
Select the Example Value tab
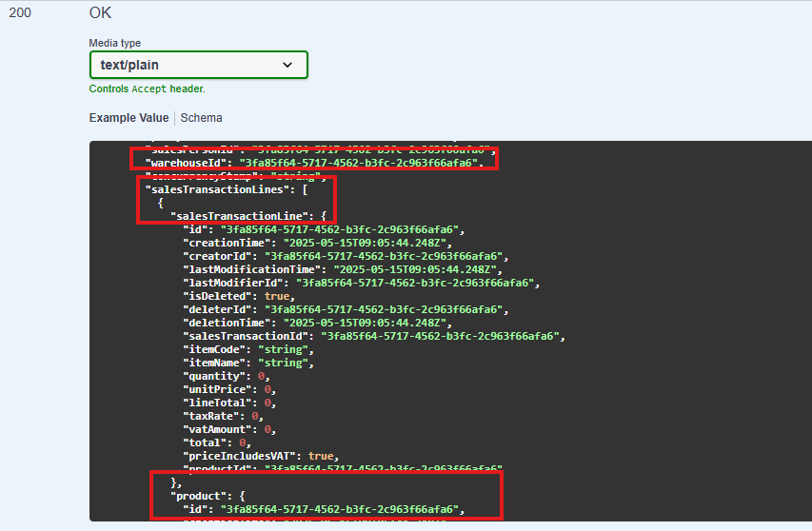pyautogui.click(x=129, y=118)
